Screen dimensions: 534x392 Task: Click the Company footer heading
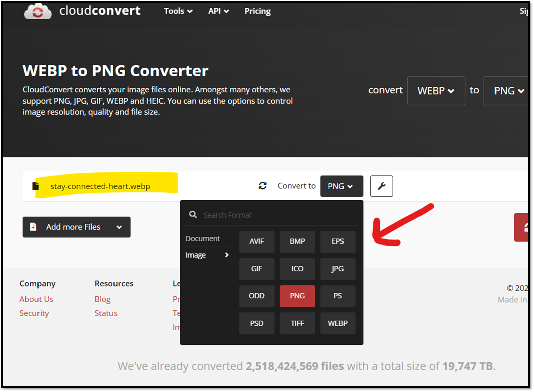(x=37, y=284)
